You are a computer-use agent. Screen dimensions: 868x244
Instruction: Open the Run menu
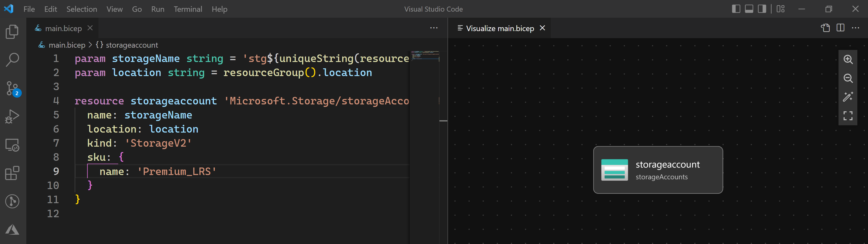[158, 9]
